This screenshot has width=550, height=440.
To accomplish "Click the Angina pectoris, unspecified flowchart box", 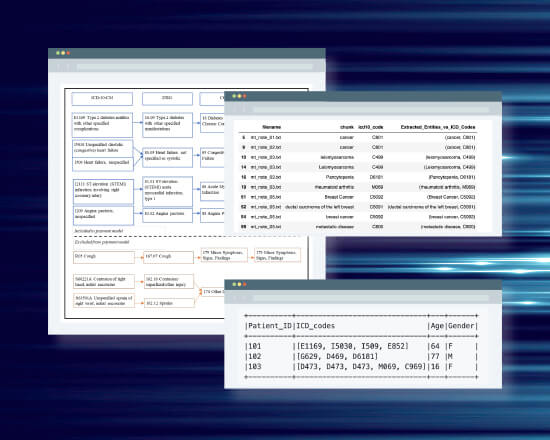I will (x=103, y=215).
